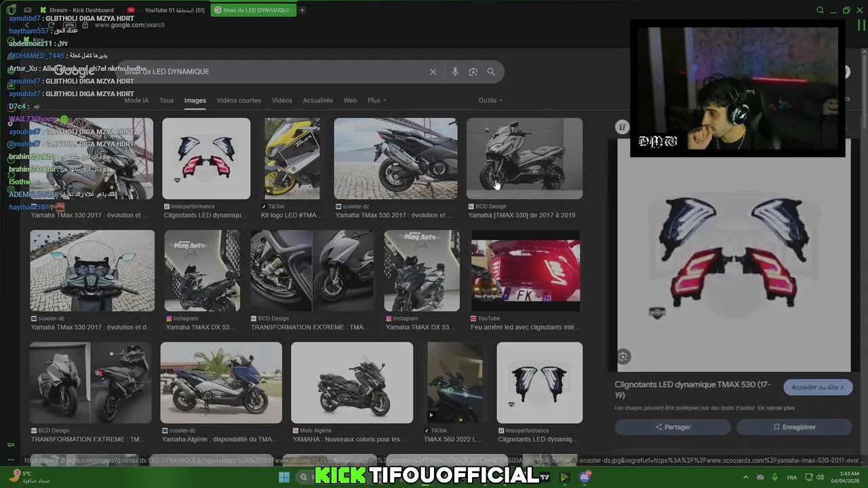Open tmaxperformance Clignotants LED thumbnail in first row
This screenshot has height=488, width=868.
pos(206,159)
